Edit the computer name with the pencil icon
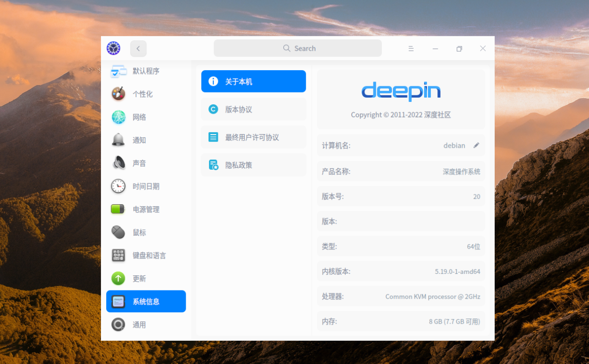The width and height of the screenshot is (589, 364). tap(477, 146)
